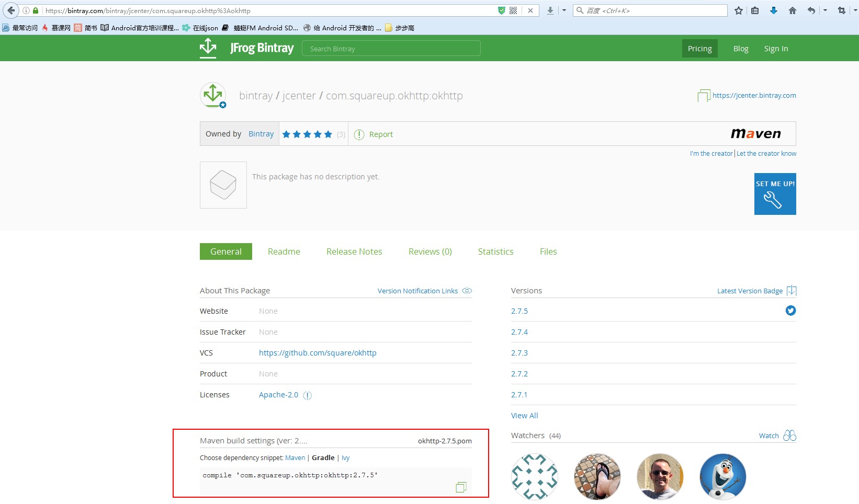Copy the Gradle dependency snippet icon
859x504 pixels.
point(461,487)
